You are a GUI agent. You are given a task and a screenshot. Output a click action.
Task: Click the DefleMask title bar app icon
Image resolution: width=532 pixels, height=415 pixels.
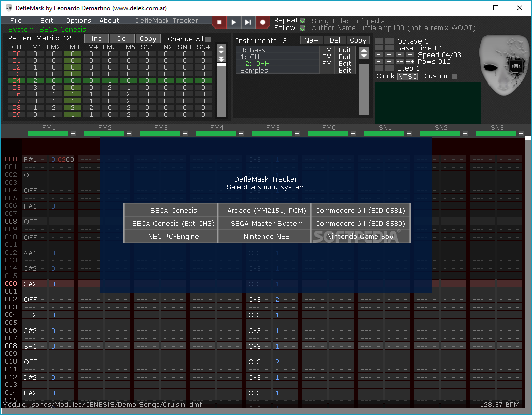tap(9, 8)
